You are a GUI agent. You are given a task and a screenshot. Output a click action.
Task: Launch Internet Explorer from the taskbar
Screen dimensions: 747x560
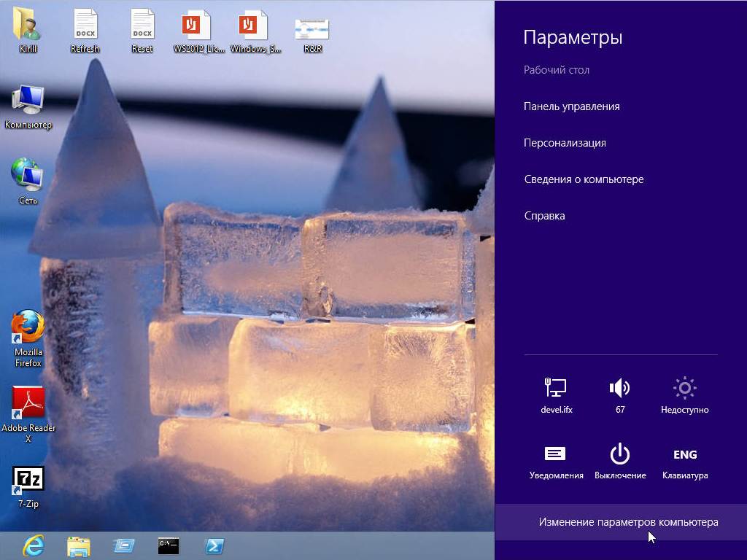34,545
